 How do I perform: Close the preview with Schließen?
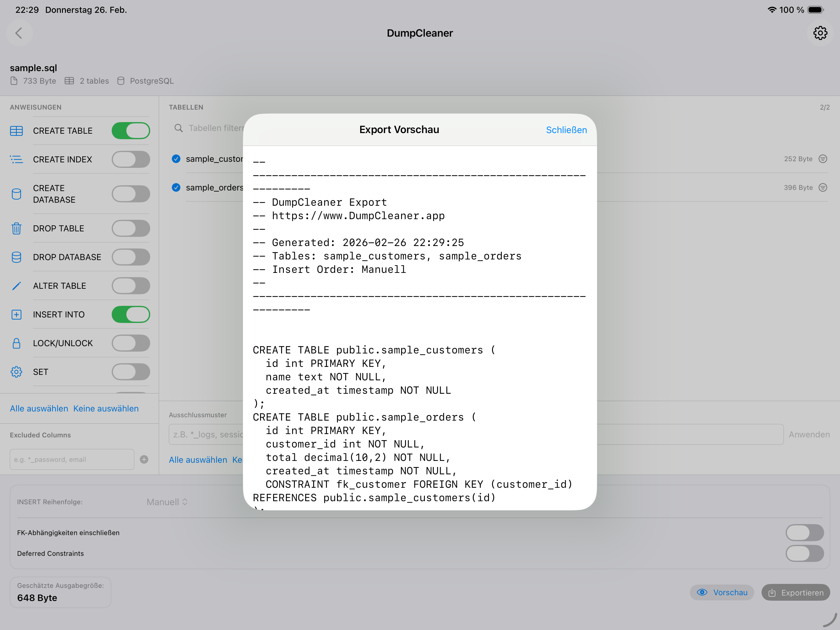566,130
